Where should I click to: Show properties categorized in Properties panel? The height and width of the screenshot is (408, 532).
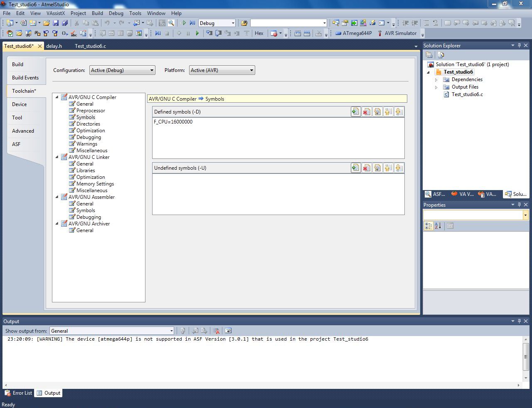(429, 226)
